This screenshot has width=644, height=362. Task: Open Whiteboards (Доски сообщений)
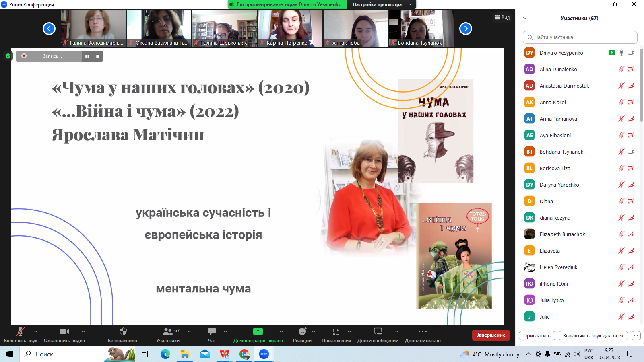pyautogui.click(x=378, y=332)
